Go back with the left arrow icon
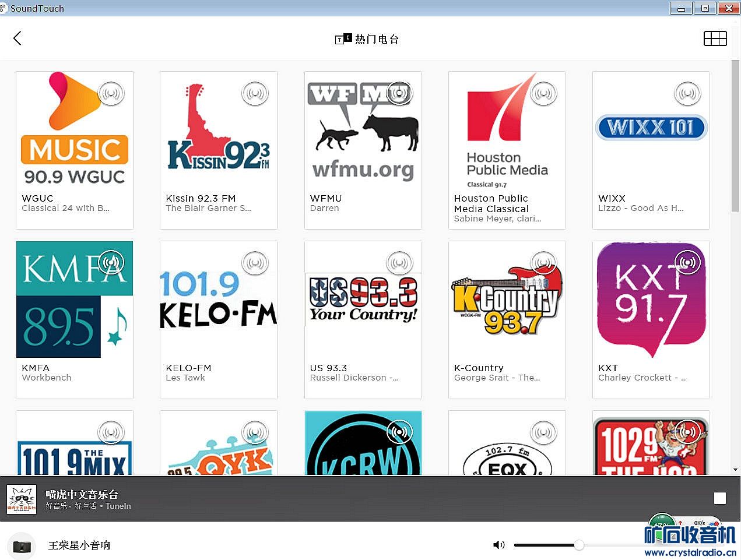Screen dimensions: 741x560 (x=17, y=38)
